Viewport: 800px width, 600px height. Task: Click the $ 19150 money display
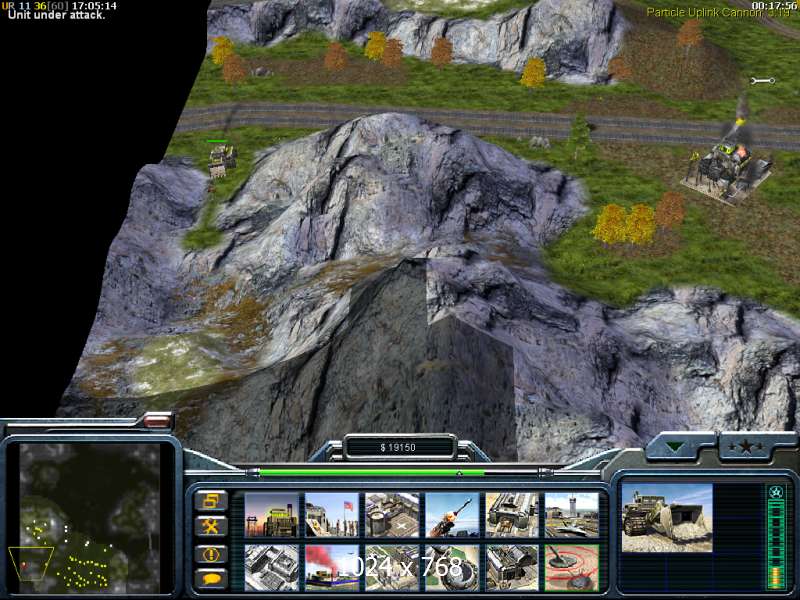point(398,447)
